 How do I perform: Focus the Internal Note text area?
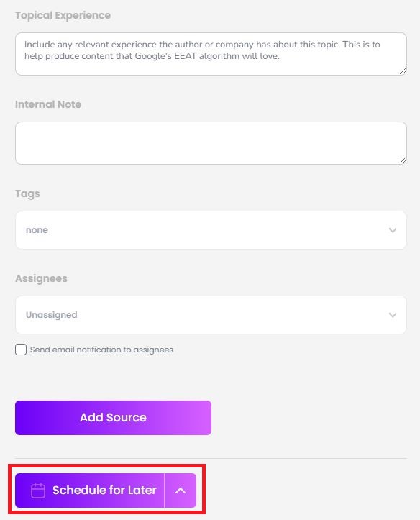[x=211, y=143]
